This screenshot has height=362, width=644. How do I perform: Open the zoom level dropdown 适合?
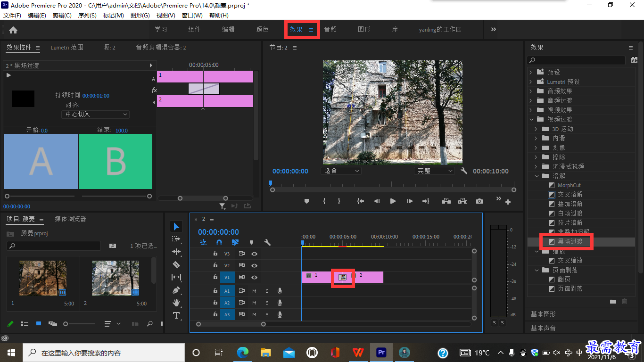pyautogui.click(x=341, y=171)
